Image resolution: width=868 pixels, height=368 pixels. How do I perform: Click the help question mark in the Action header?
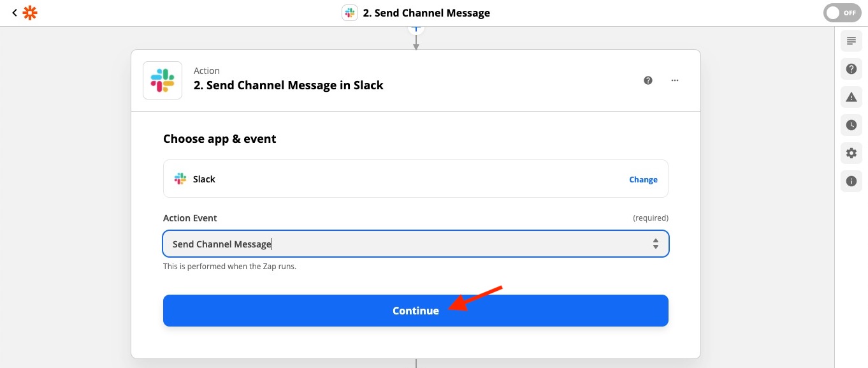coord(648,80)
